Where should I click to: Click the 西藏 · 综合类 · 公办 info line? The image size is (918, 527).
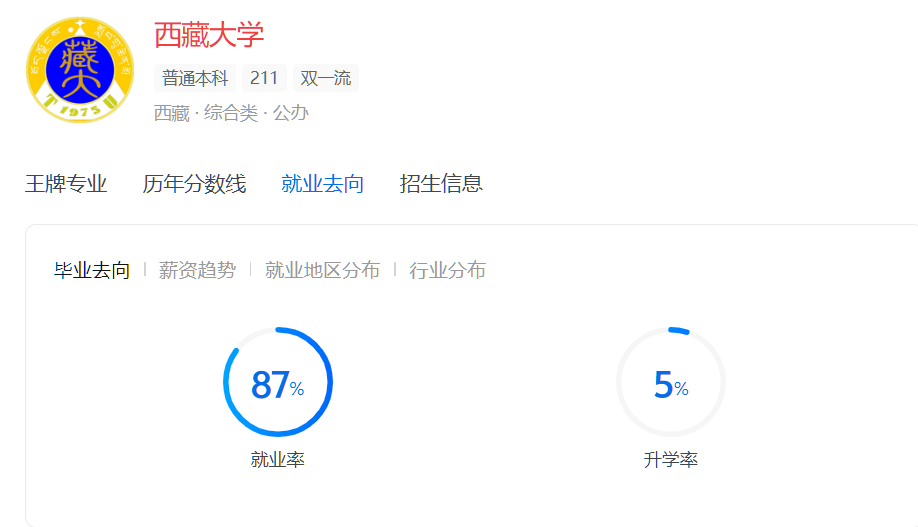[x=231, y=113]
